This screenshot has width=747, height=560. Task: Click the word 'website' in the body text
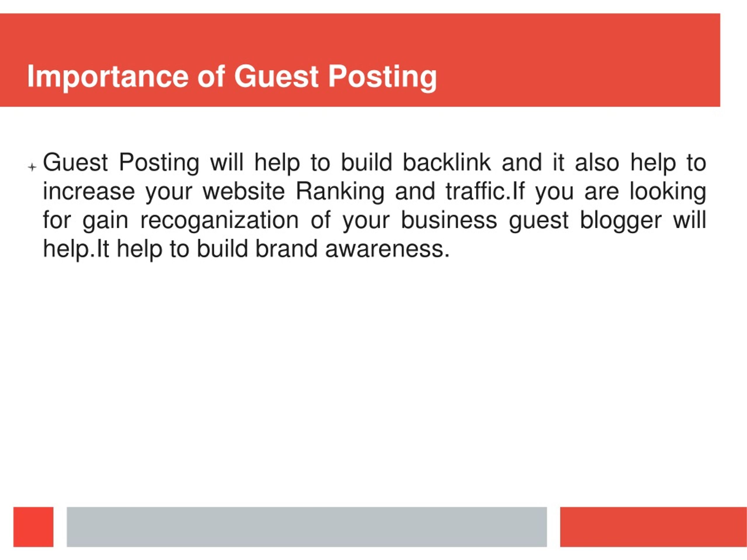pyautogui.click(x=244, y=191)
